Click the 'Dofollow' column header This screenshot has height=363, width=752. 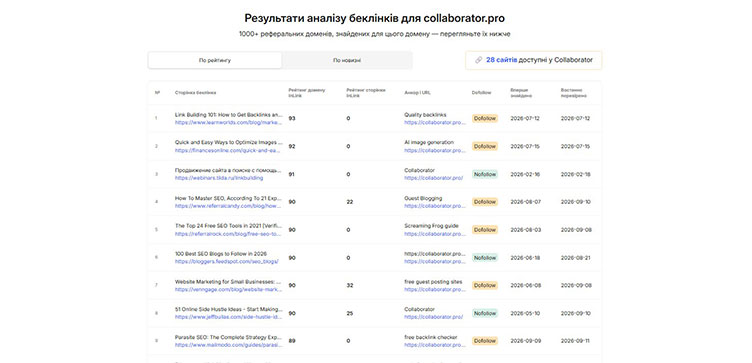[481, 93]
